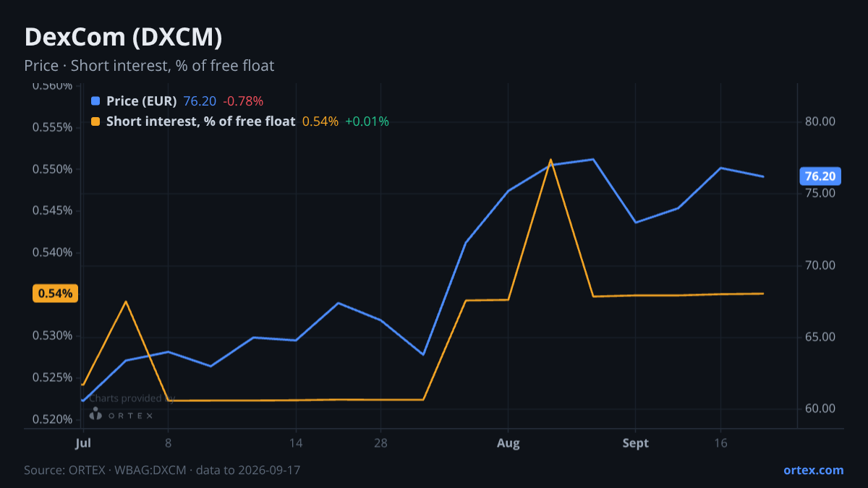Click the 0.540% left axis label
Viewport: 868px width, 488px height.
point(52,252)
